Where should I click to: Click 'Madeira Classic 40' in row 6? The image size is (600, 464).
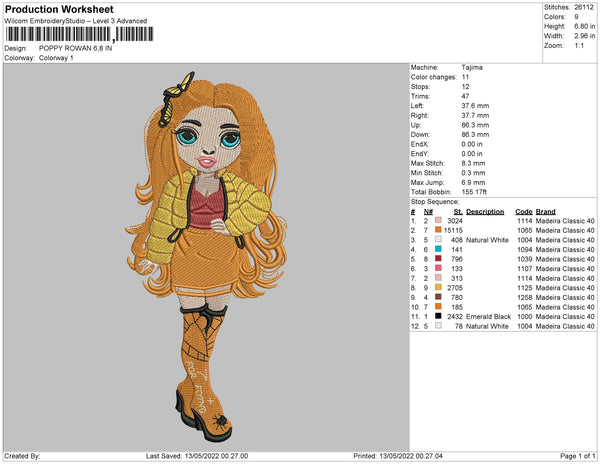[x=565, y=269]
